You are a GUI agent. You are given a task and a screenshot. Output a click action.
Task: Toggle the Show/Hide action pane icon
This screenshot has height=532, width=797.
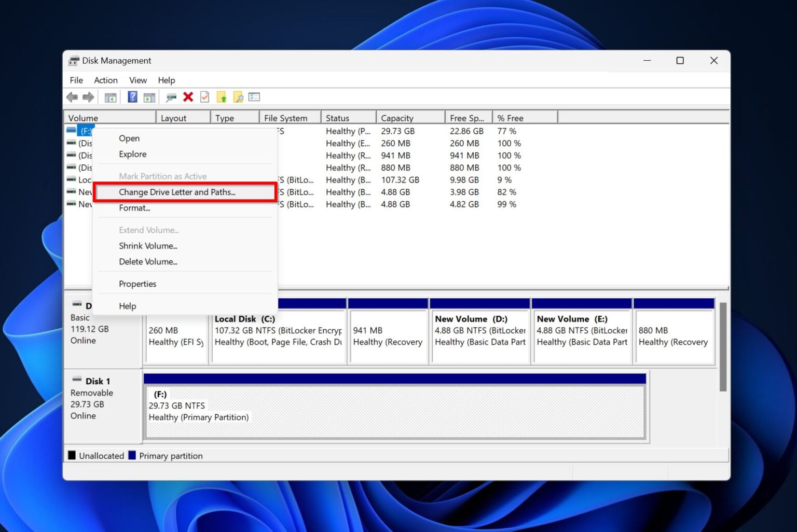[x=150, y=97]
